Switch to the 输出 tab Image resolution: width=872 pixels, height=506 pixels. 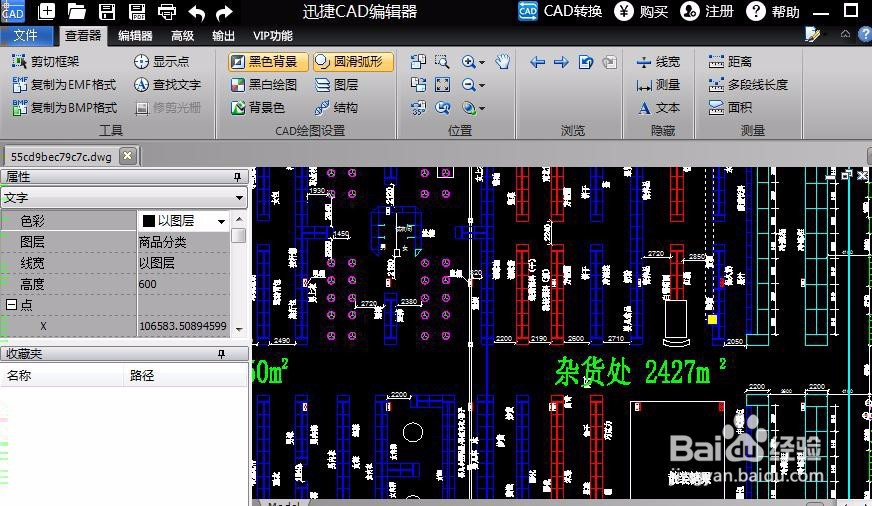(x=223, y=36)
